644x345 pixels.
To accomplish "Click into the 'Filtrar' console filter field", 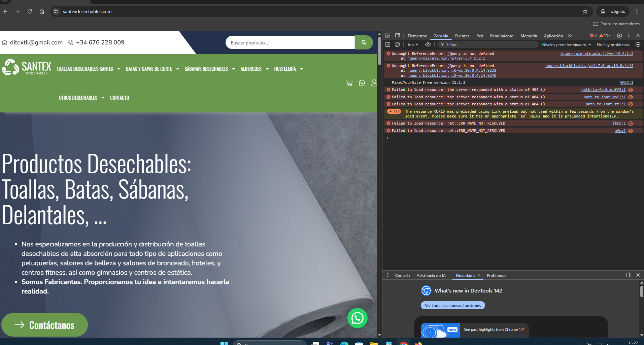I will 488,45.
